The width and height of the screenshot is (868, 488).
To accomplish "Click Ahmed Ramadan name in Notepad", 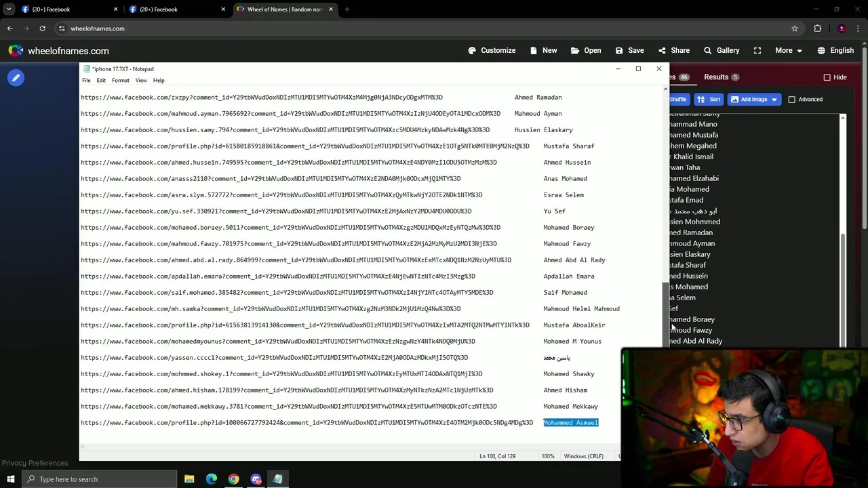I will point(538,98).
